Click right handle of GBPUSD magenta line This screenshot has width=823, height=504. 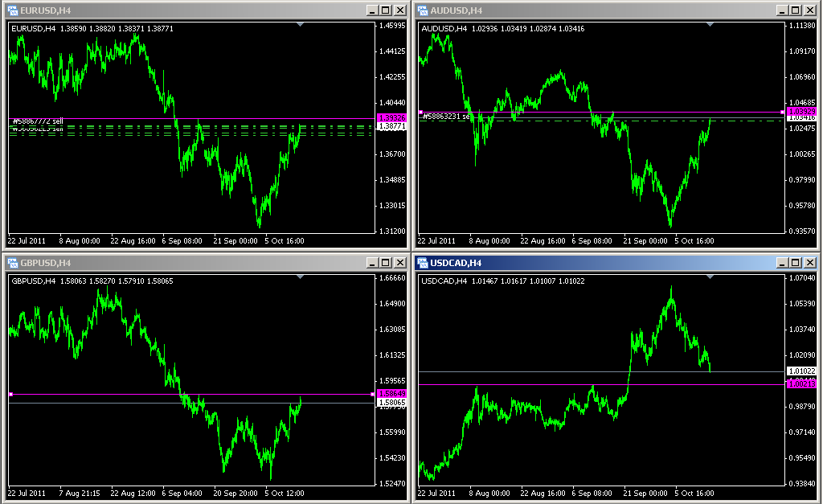(373, 394)
